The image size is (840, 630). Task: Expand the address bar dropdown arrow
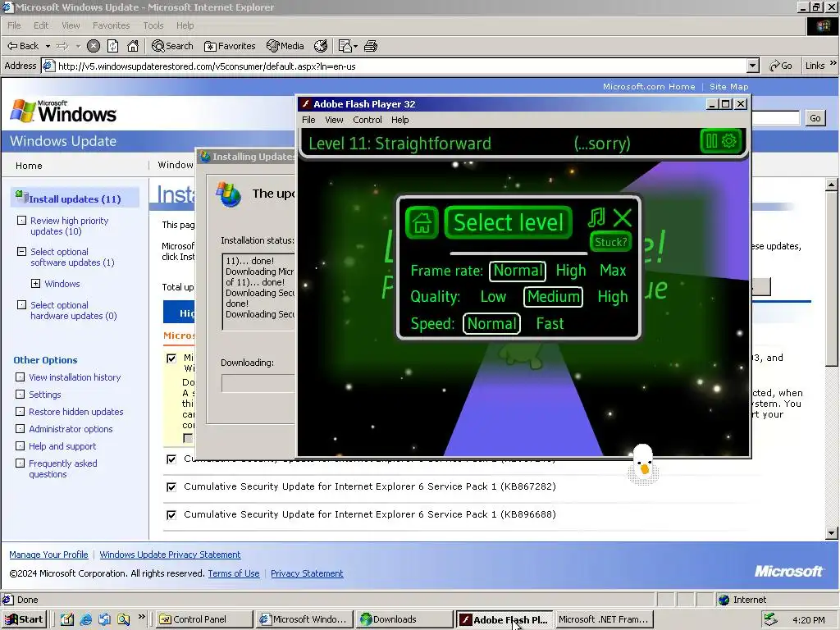pyautogui.click(x=753, y=66)
